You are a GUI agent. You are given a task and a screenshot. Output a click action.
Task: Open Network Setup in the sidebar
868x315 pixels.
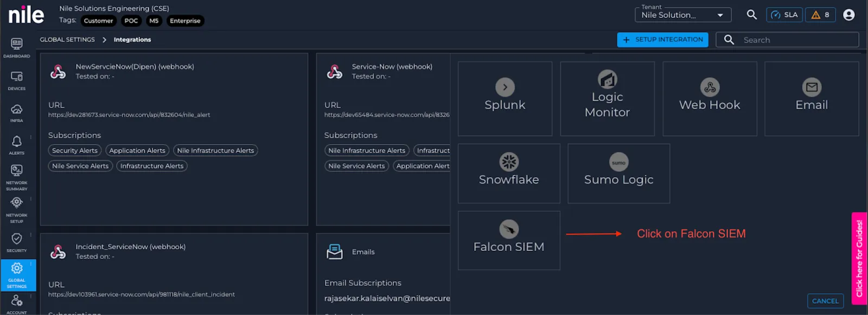point(17,210)
